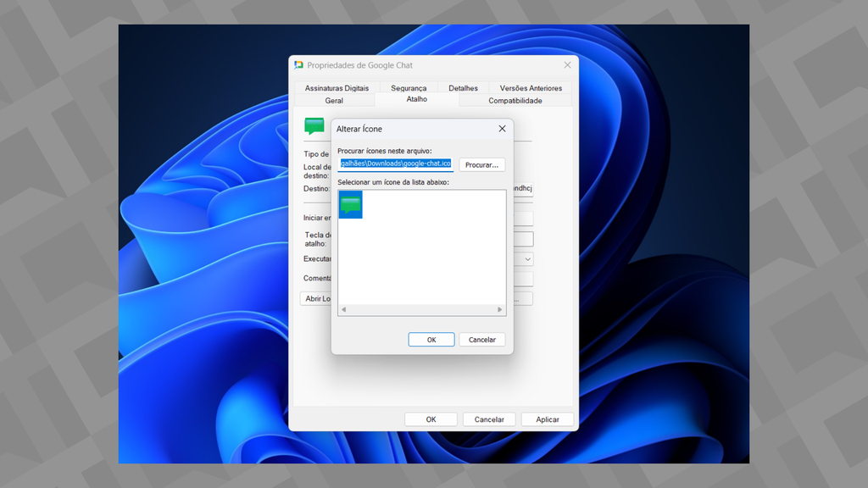Switch to the Versões Anteriores tab

point(531,88)
